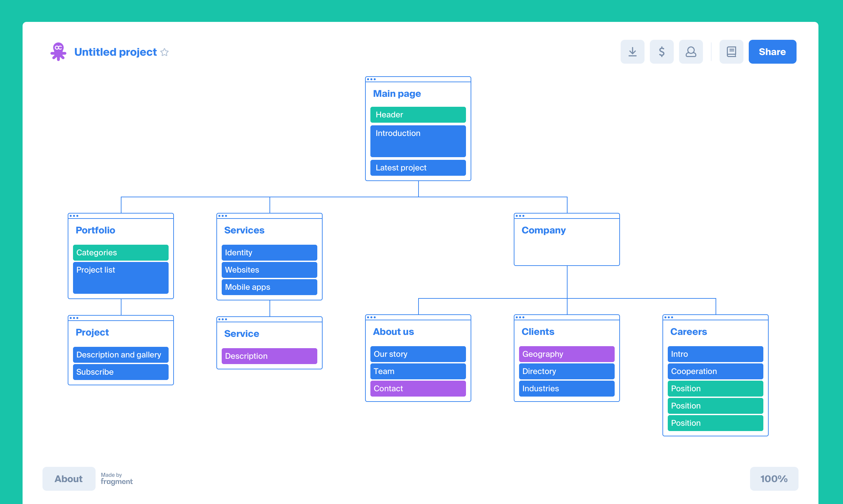Select the Latest project block
843x504 pixels.
[x=418, y=168]
